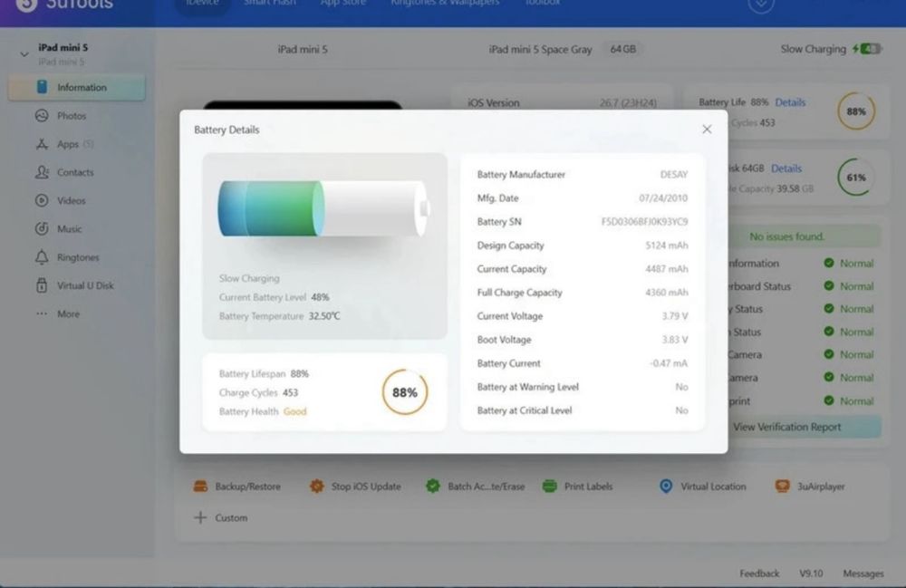Click Current Battery Level 48% reading
This screenshot has height=588, width=906.
click(274, 297)
